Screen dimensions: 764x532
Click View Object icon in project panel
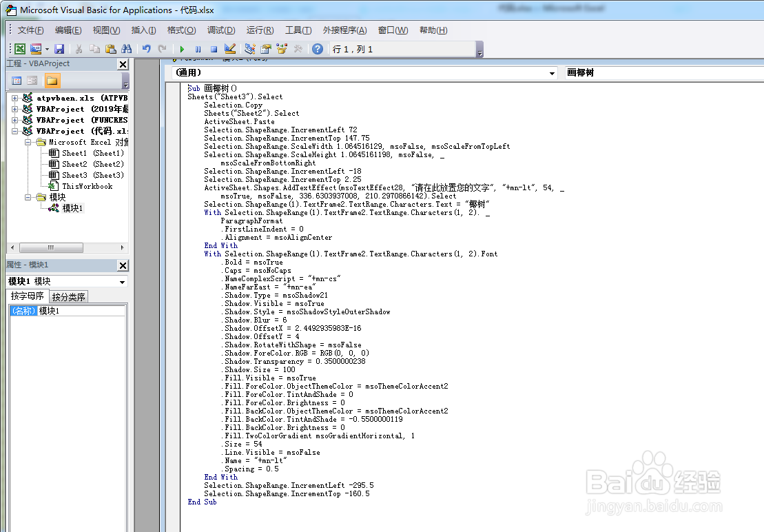tap(32, 81)
